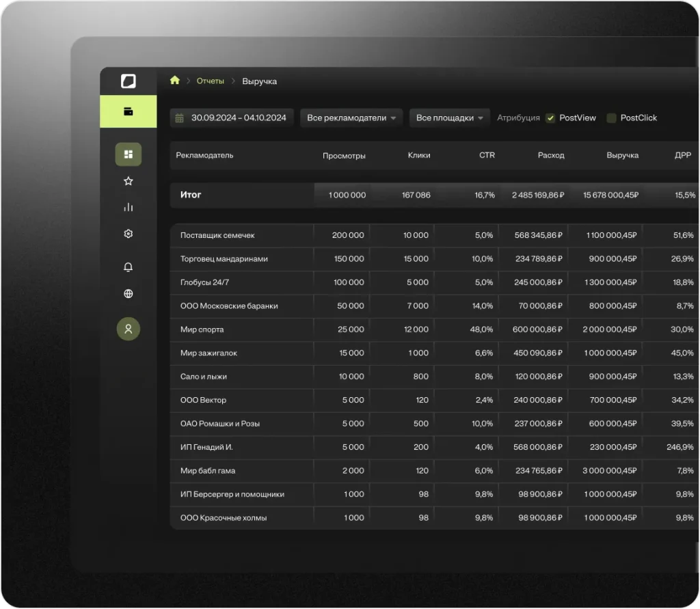Open the user profile avatar
This screenshot has width=700, height=609.
click(128, 329)
